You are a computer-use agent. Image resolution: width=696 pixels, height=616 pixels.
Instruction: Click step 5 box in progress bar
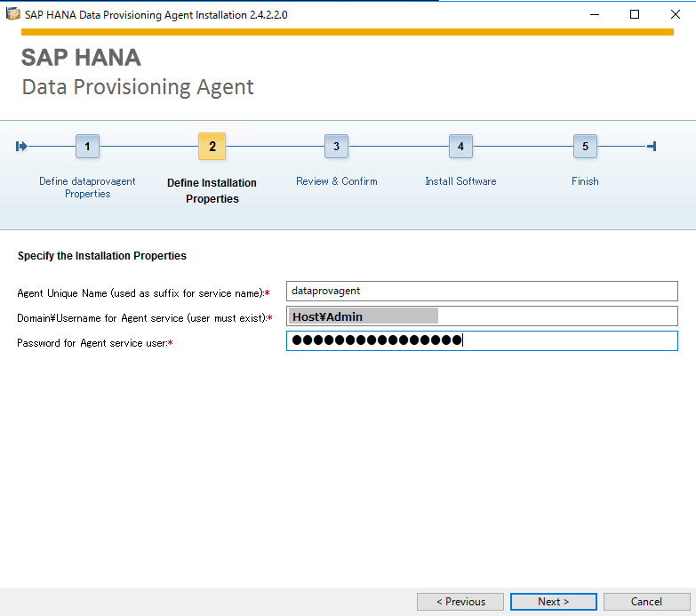[585, 146]
